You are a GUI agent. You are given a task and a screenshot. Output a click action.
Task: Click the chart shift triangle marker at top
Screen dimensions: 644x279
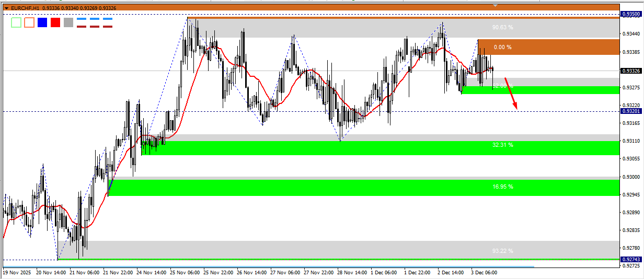click(x=496, y=5)
